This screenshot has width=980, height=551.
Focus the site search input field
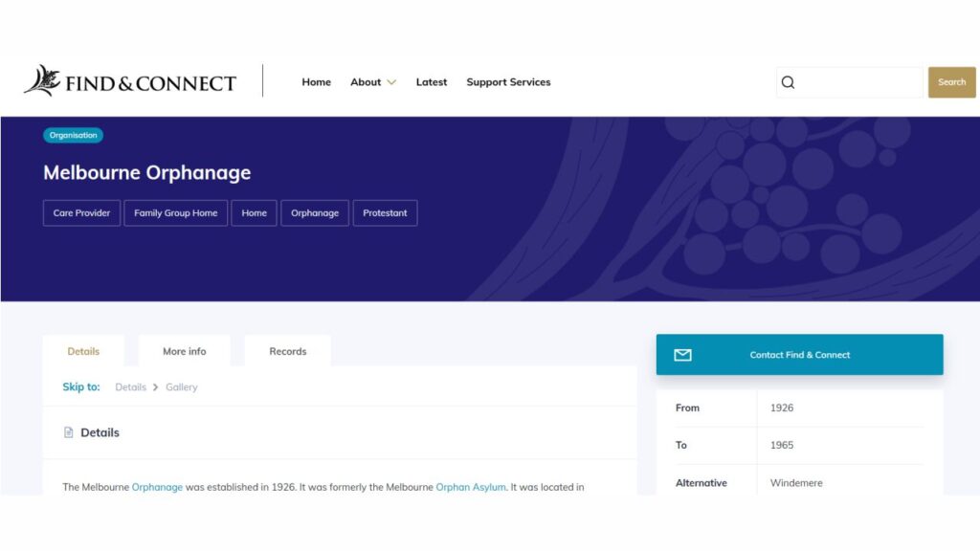850,82
